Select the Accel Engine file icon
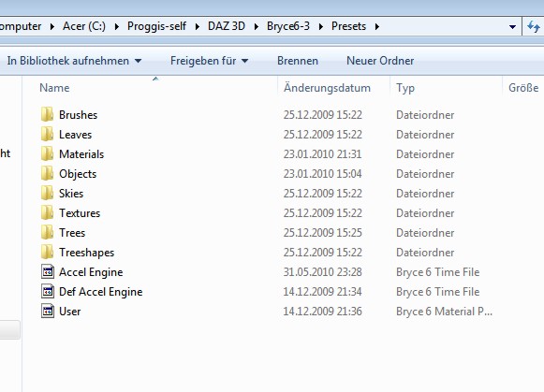544x392 pixels. [48, 271]
